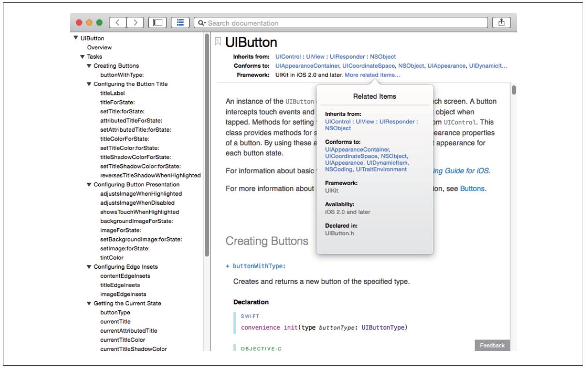Select adjustsImageWhenDisabled entry

click(137, 202)
